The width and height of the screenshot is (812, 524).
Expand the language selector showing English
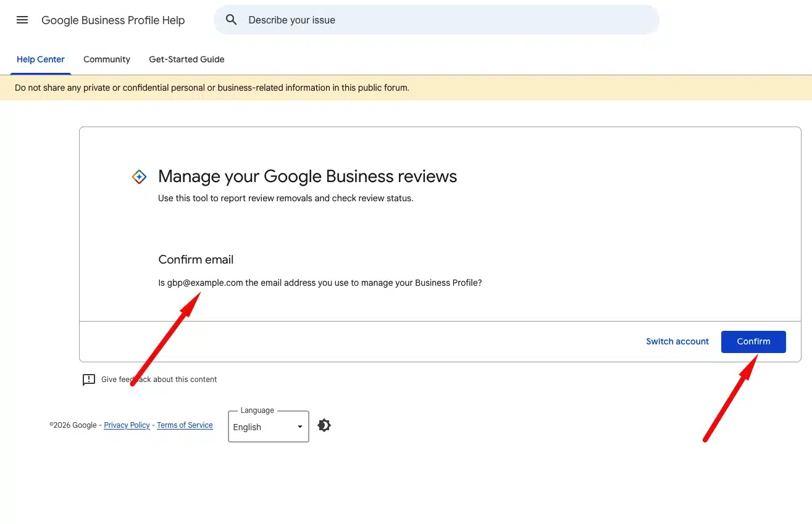click(x=268, y=426)
